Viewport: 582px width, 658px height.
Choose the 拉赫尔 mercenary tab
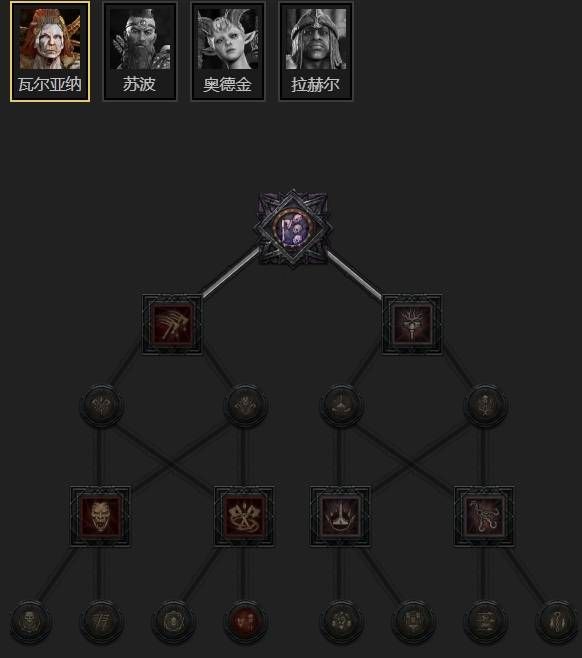[316, 52]
